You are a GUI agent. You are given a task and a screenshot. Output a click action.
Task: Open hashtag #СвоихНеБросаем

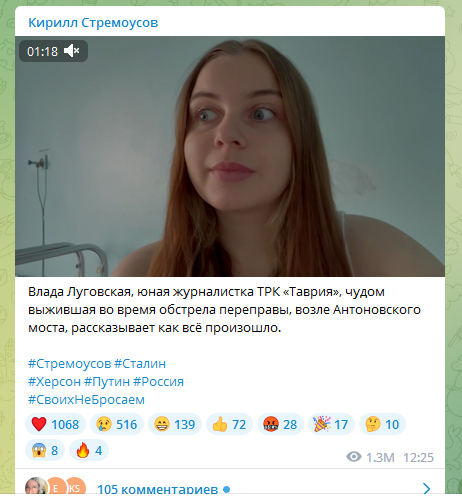(86, 399)
